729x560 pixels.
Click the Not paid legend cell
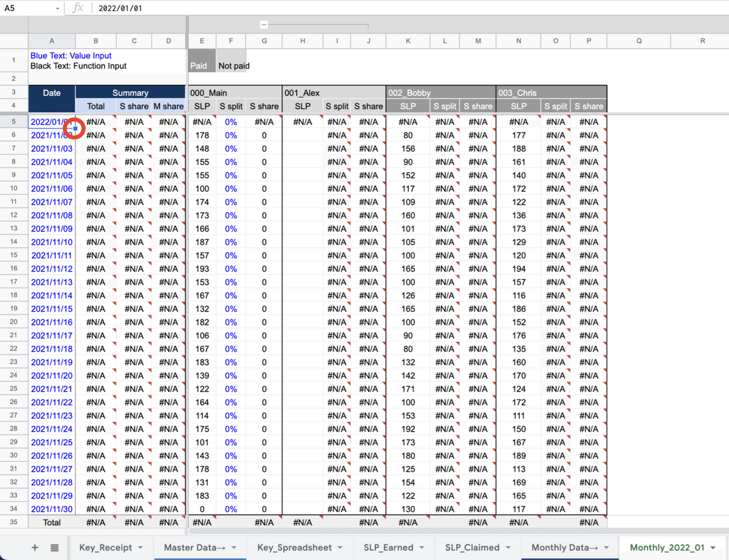click(x=231, y=61)
